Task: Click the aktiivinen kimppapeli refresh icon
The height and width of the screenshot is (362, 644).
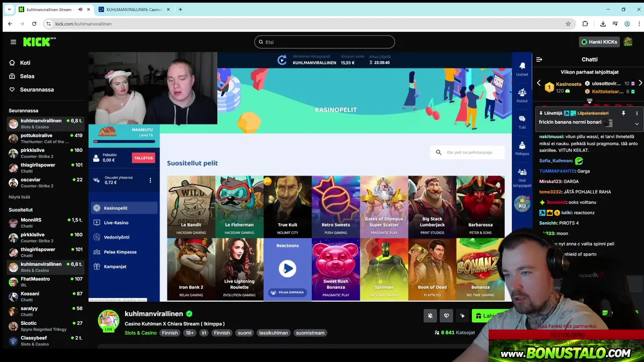Action: (282, 60)
